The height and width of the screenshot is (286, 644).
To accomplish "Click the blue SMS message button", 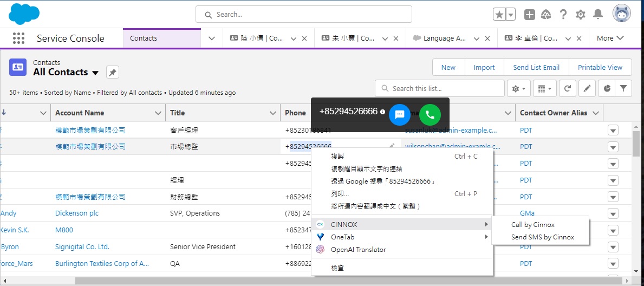I will pos(400,114).
